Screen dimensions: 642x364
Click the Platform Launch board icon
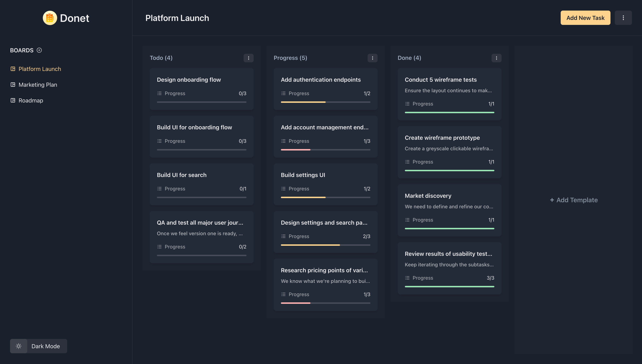(x=13, y=69)
